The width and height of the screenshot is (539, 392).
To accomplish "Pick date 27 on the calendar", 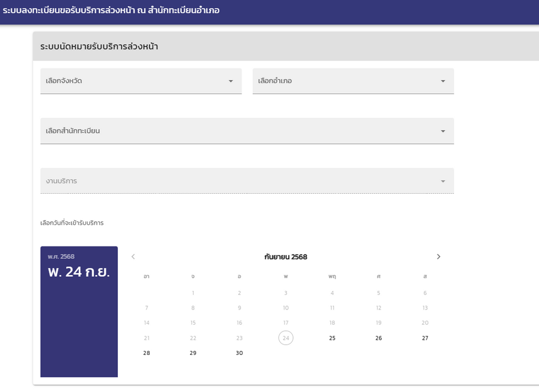I will pyautogui.click(x=425, y=338).
